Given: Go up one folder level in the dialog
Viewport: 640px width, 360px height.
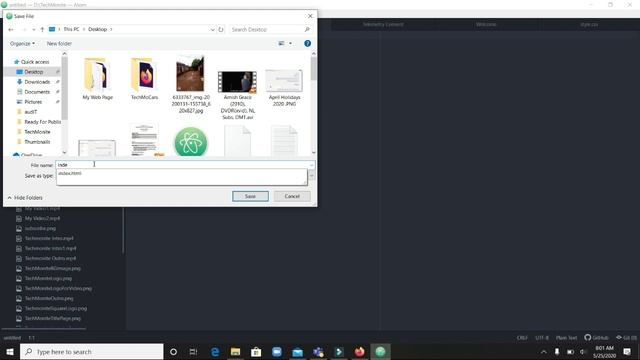Looking at the screenshot, I should [42, 29].
